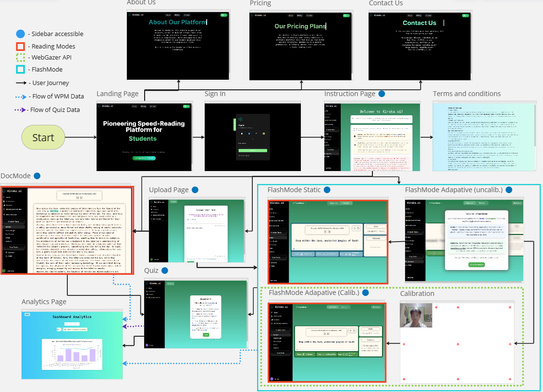Image resolution: width=543 pixels, height=392 pixels.
Task: Select the About Us screen thumbnail
Action: tap(178, 46)
